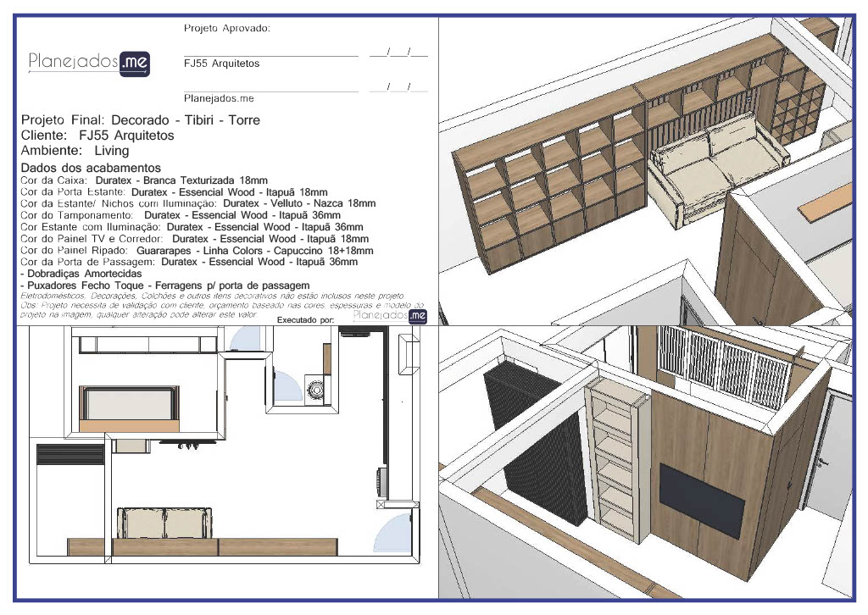
Task: Click the 'Ambiente: Living' text
Action: click(x=75, y=151)
